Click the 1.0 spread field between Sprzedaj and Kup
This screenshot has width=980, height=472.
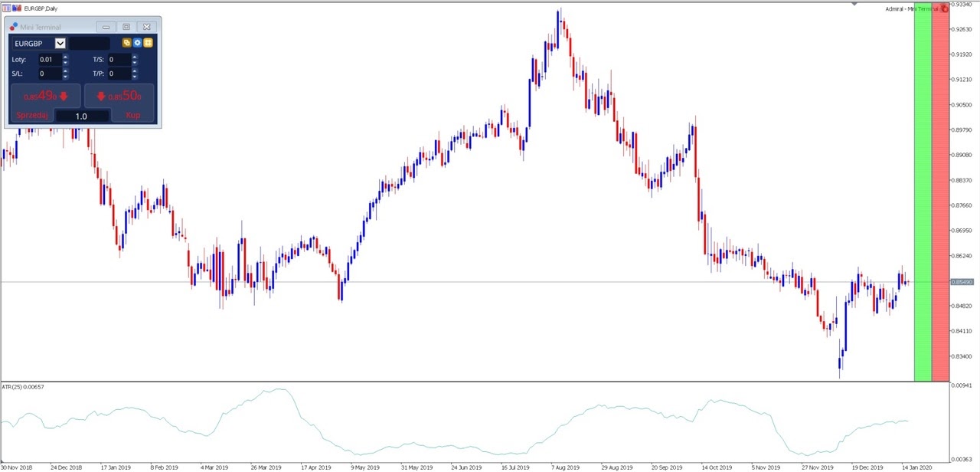point(82,116)
